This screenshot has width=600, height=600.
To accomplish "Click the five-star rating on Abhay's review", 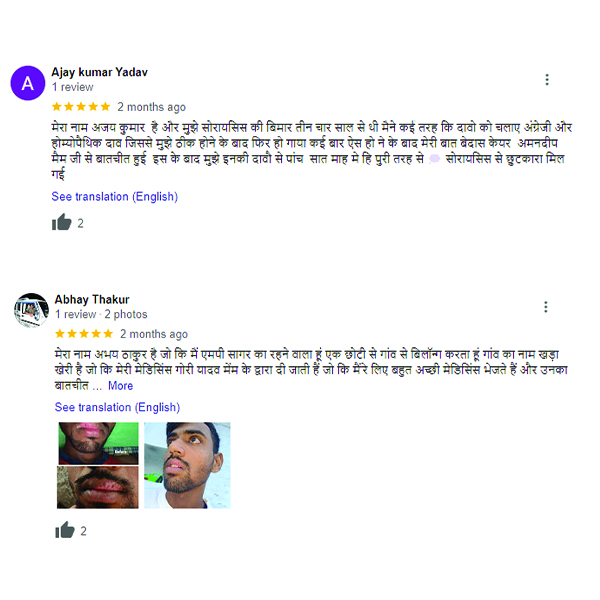I will point(84,334).
